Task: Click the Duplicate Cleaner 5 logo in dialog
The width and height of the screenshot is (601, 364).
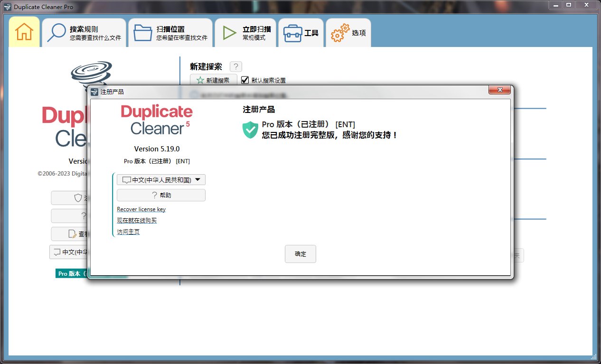Action: tap(157, 120)
